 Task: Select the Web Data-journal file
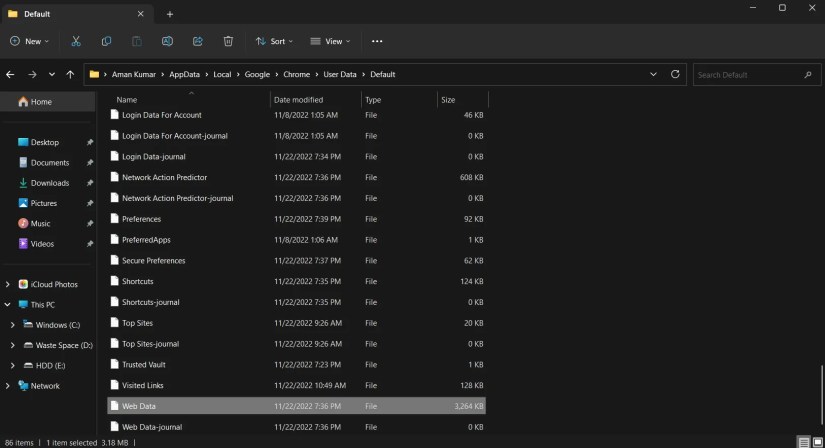click(x=296, y=427)
